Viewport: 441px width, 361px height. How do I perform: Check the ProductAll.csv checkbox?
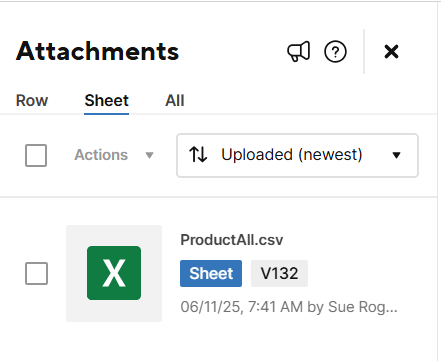(x=36, y=273)
